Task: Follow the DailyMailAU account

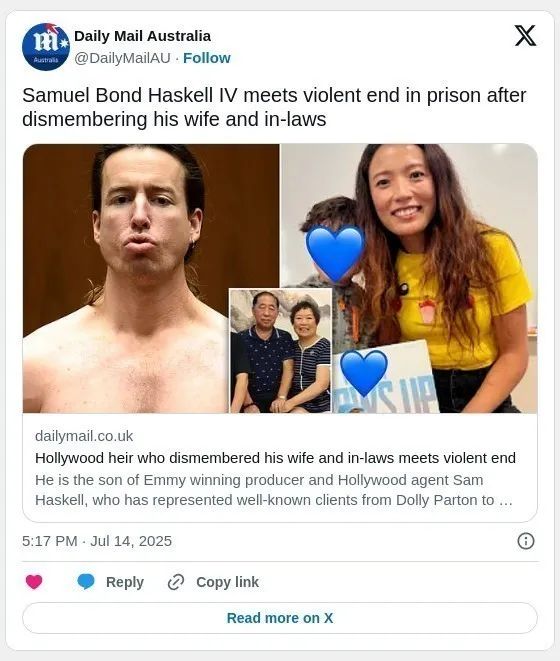Action: click(207, 58)
